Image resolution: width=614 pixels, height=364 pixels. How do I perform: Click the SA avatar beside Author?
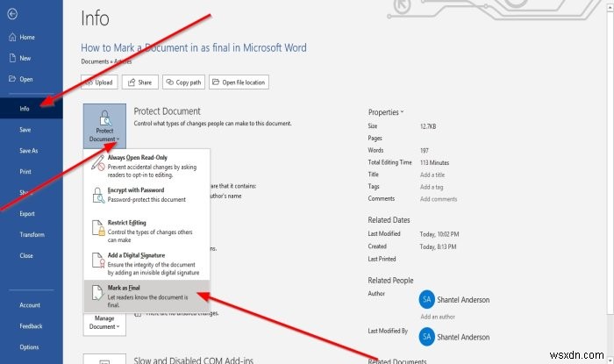pyautogui.click(x=427, y=300)
